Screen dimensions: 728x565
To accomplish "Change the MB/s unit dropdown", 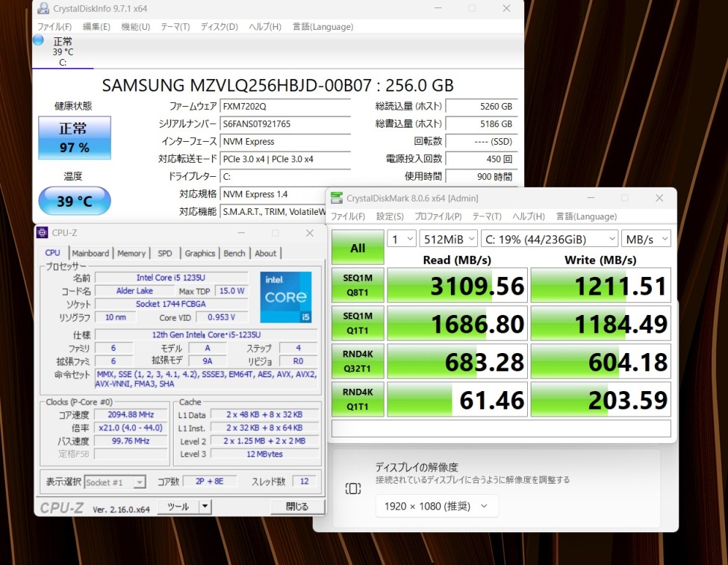I will pyautogui.click(x=646, y=239).
